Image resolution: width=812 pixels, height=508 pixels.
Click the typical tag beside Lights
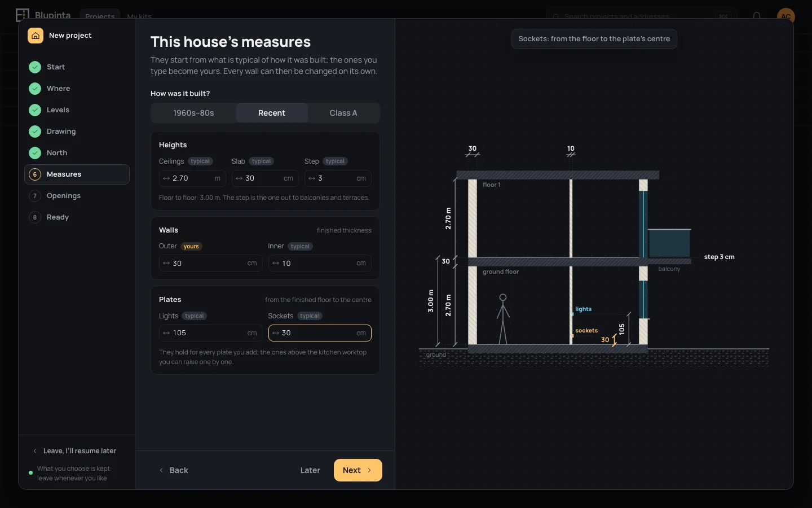195,316
